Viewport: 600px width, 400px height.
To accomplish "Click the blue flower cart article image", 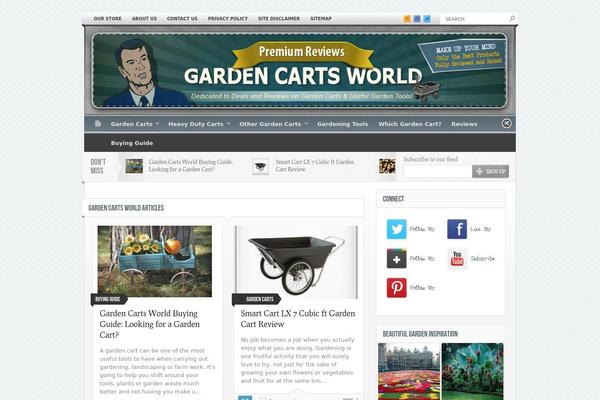I will (x=155, y=261).
